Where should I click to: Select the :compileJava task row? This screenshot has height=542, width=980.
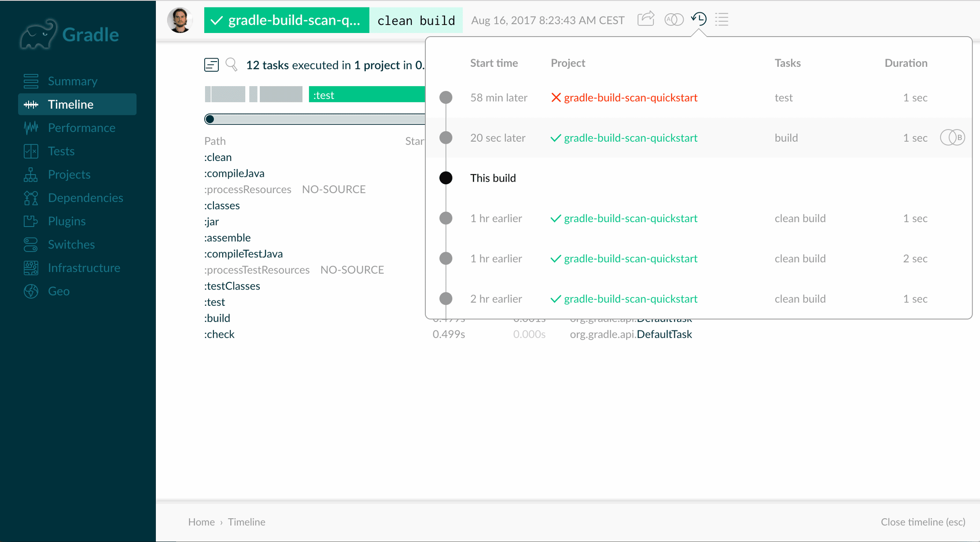[x=234, y=173]
